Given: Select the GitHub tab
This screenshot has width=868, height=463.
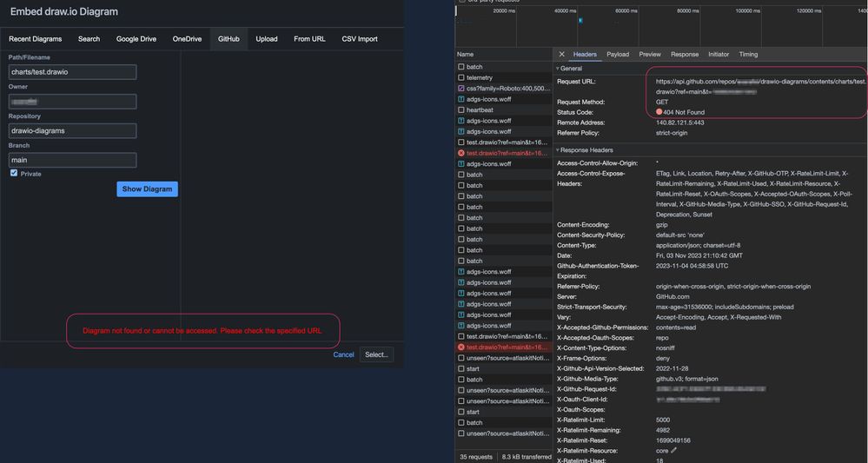Looking at the screenshot, I should [229, 39].
